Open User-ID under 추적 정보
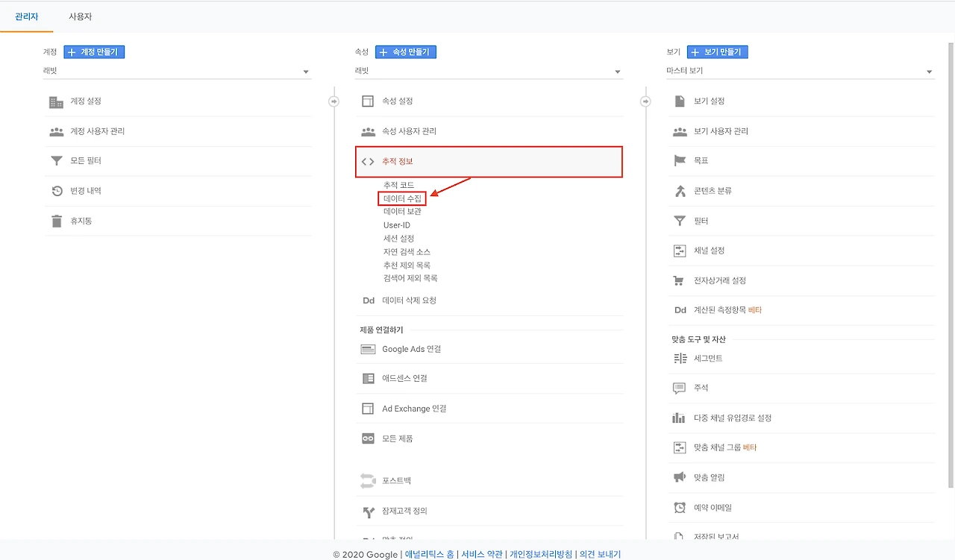 pyautogui.click(x=397, y=225)
